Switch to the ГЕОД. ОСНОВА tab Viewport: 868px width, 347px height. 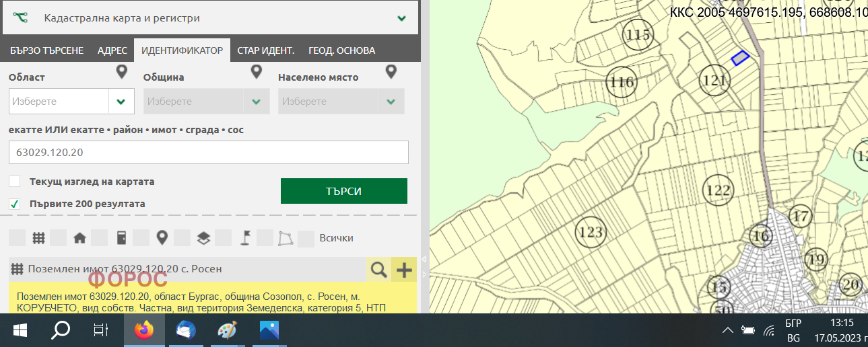click(341, 50)
